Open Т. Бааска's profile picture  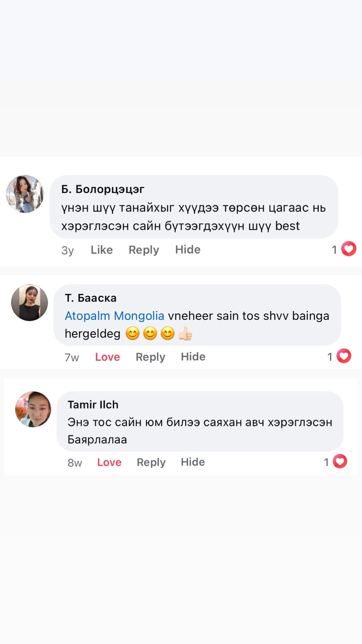(30, 303)
